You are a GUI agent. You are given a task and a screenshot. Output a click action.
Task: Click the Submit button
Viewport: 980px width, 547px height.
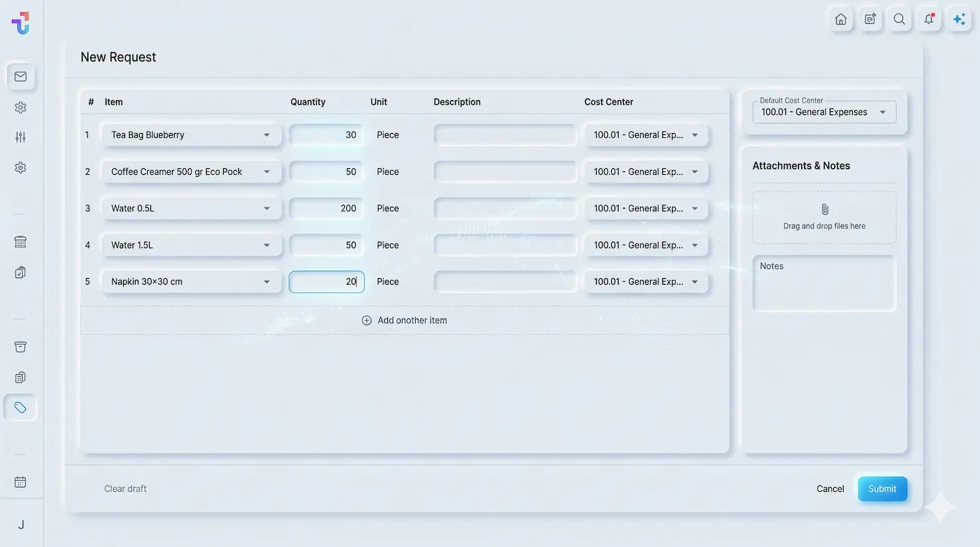tap(882, 489)
